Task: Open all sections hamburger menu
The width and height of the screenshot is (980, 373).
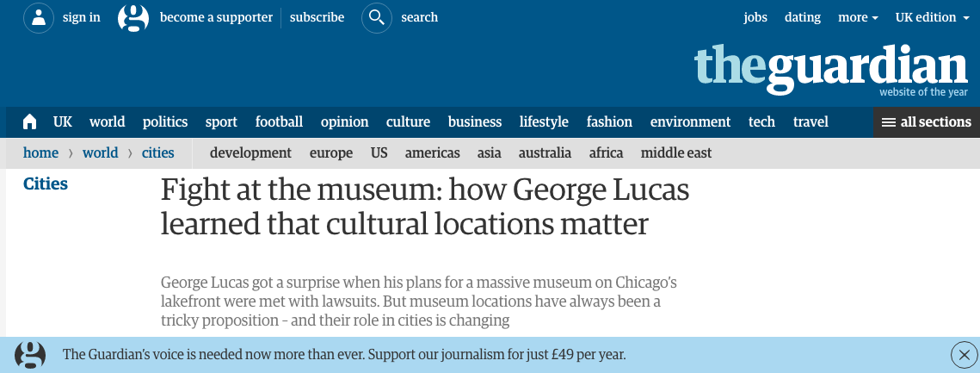Action: point(927,122)
